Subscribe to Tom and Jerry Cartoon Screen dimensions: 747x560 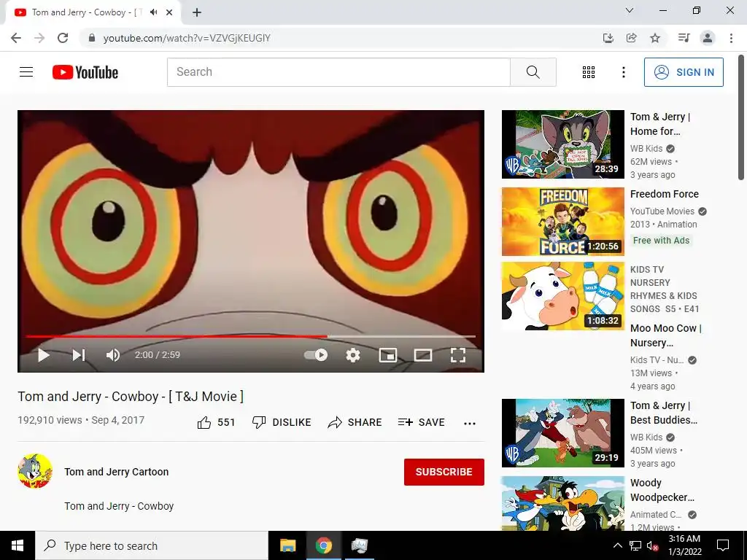444,472
